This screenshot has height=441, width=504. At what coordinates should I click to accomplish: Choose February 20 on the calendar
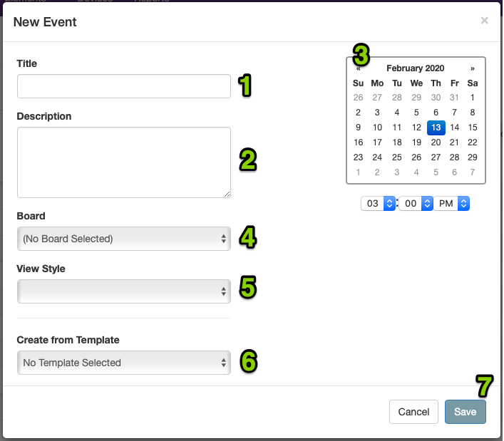[x=436, y=142]
